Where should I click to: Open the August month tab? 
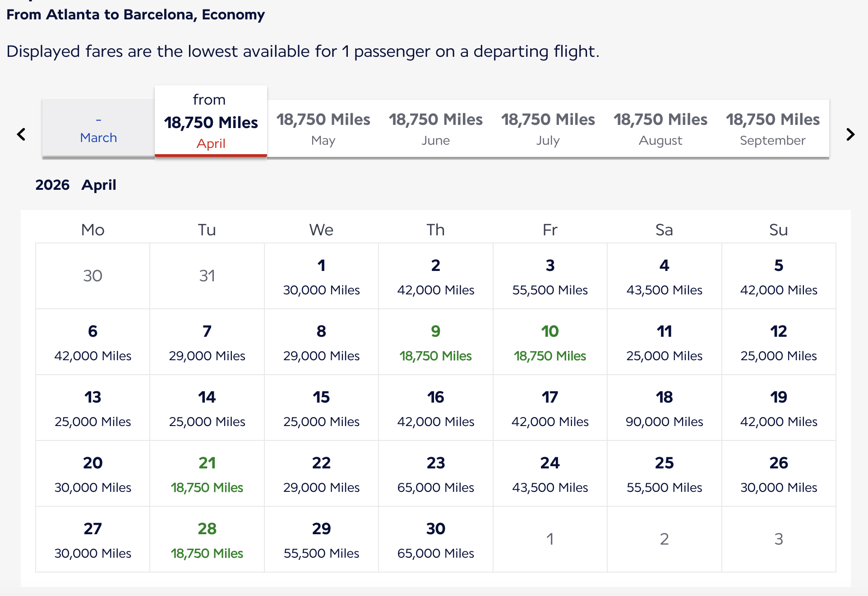(660, 129)
